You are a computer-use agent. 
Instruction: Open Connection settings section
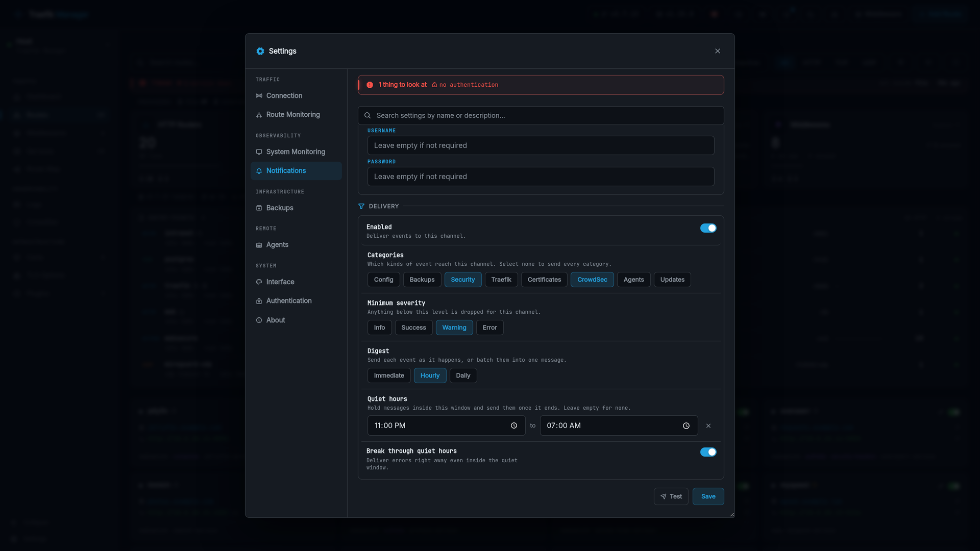pos(296,95)
